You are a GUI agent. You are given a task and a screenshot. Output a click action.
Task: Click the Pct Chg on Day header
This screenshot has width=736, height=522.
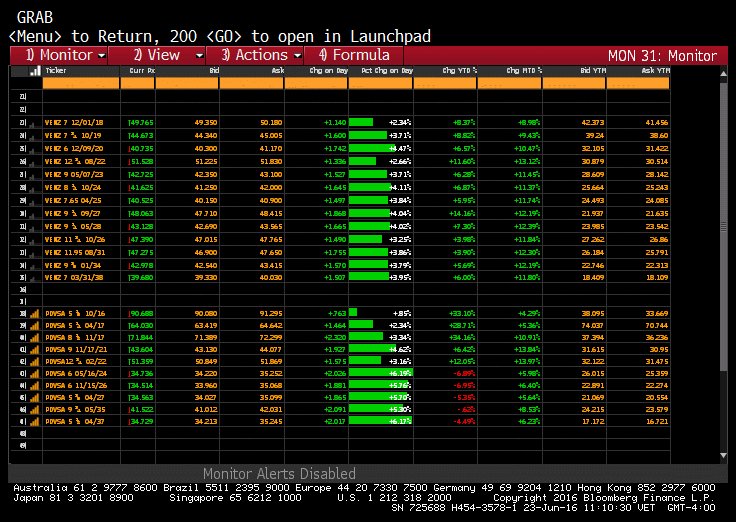click(387, 70)
